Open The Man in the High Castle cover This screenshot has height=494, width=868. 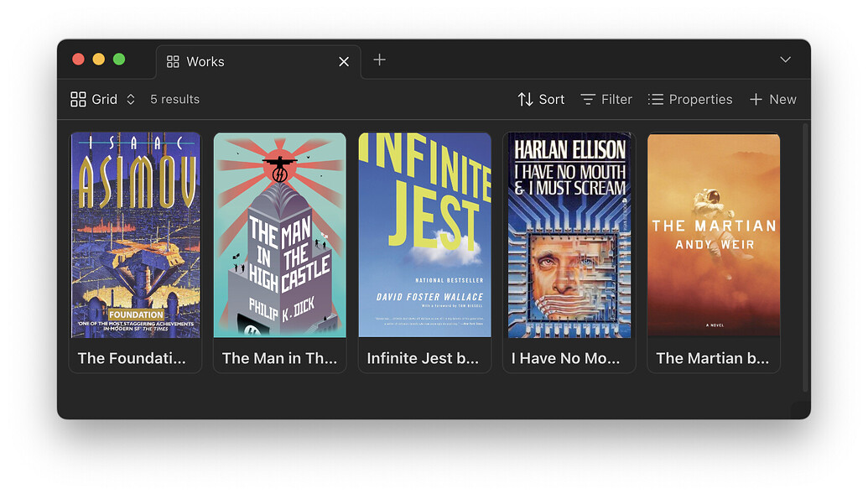tap(279, 235)
